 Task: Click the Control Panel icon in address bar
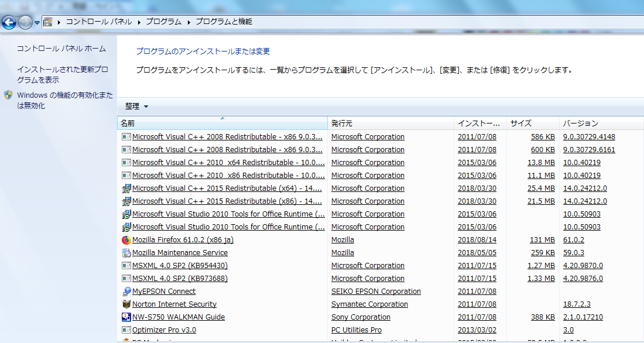tap(47, 22)
